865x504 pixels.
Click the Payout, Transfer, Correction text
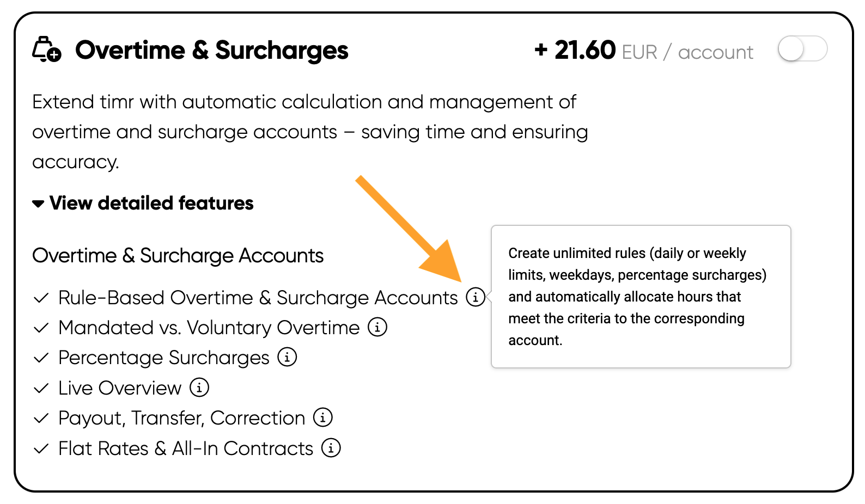pyautogui.click(x=182, y=418)
